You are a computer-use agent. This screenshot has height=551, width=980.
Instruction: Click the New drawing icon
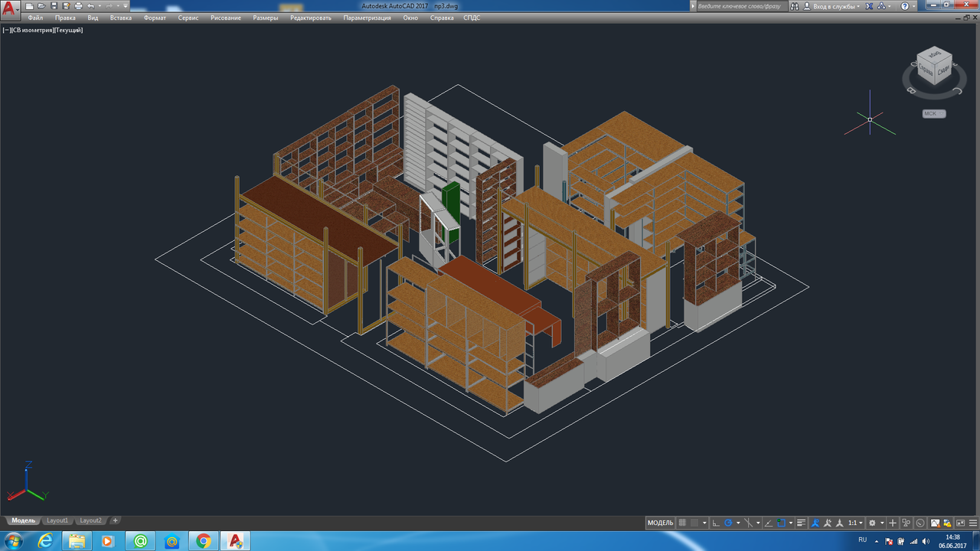click(29, 6)
